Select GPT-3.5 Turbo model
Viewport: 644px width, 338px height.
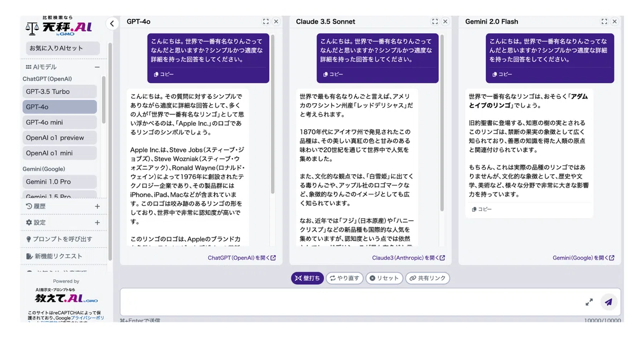click(60, 91)
